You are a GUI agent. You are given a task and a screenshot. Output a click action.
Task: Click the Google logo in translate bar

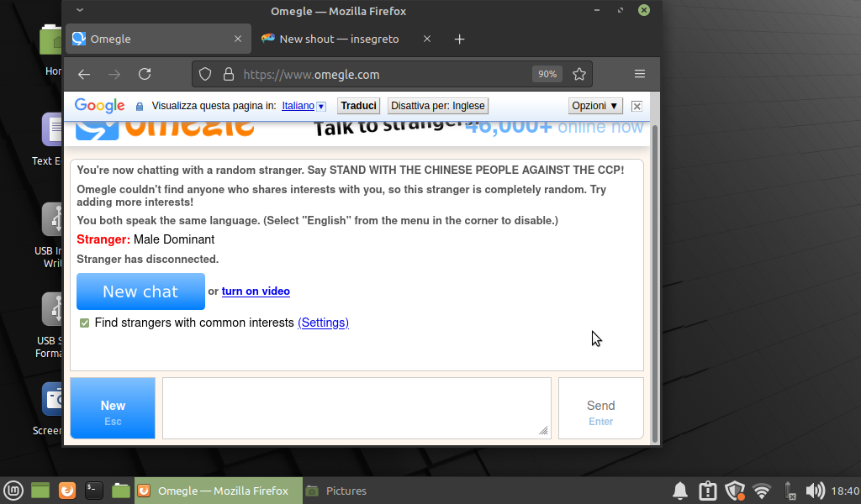[99, 105]
